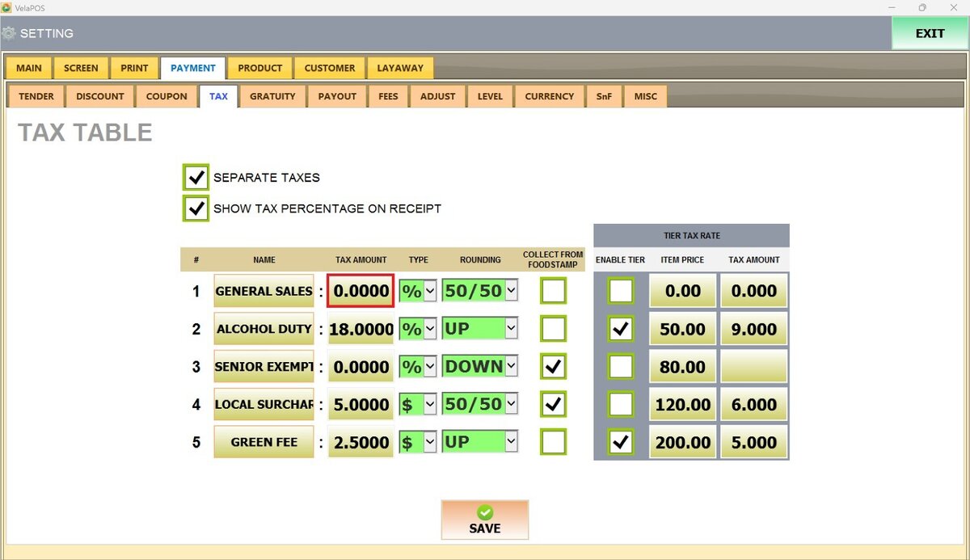The image size is (970, 560).
Task: Open the LEVEL sub-tab
Action: pos(490,96)
